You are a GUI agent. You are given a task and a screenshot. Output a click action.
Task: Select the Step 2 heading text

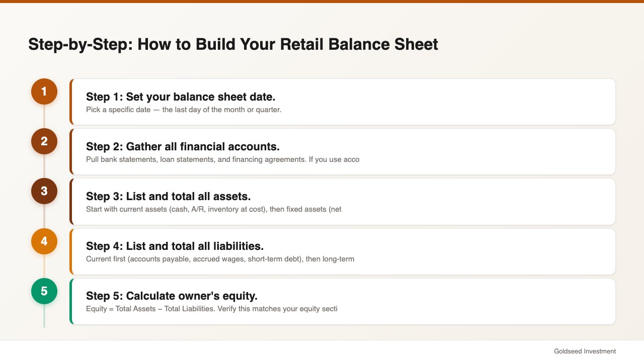(x=183, y=146)
